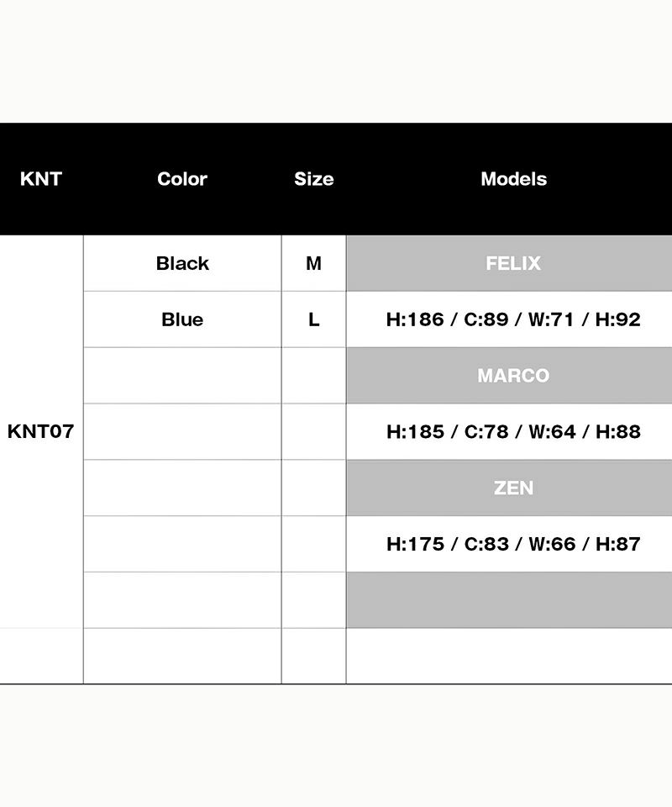Viewport: 672px width, 807px height.
Task: Click the ZEN model name row
Action: (513, 488)
